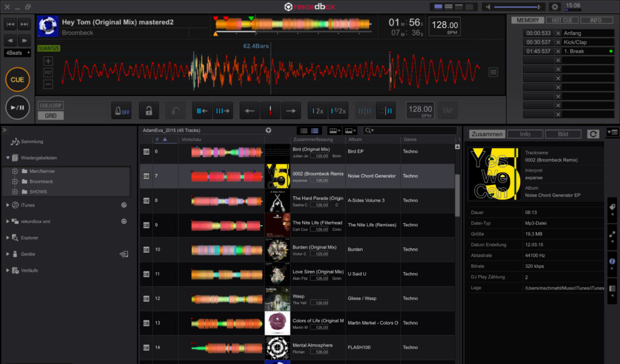Screen dimensions: 620x364
Task: Toggle the play/pause button
Action: [x=18, y=108]
